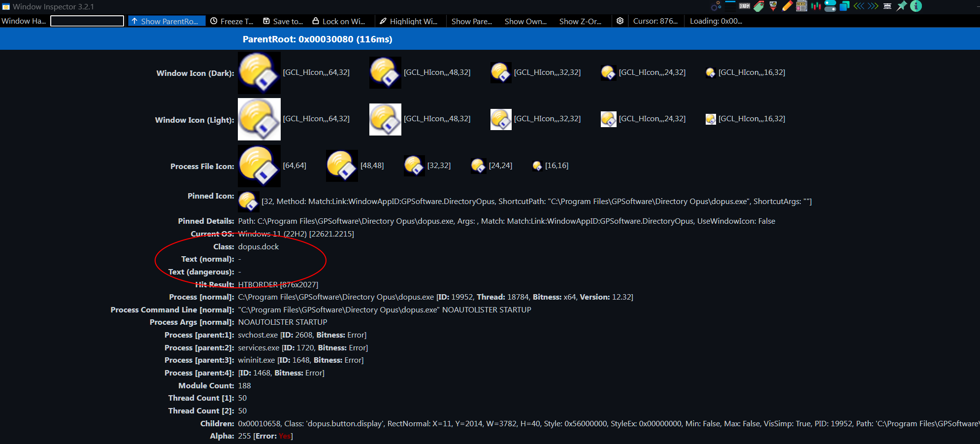The height and width of the screenshot is (444, 980).
Task: Click the Window Handle input field
Action: (87, 21)
